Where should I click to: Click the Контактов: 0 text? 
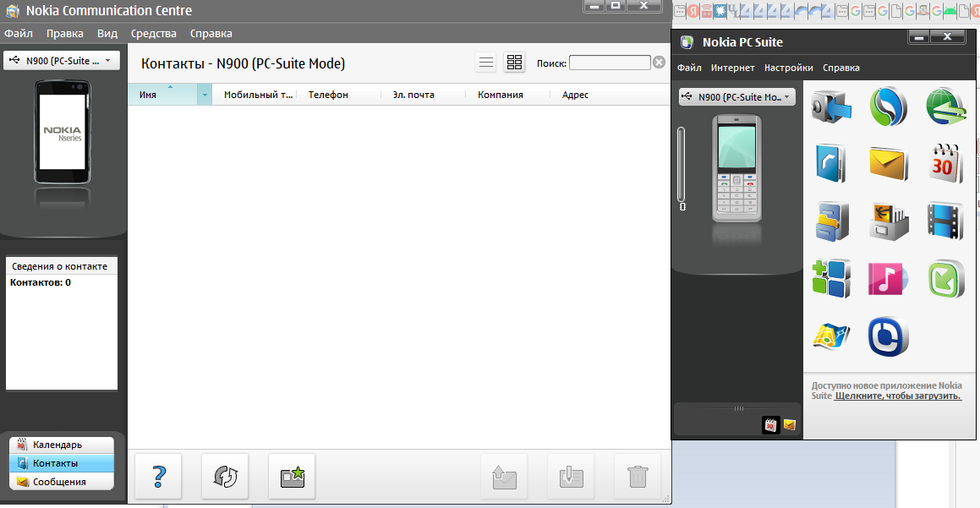pos(41,282)
